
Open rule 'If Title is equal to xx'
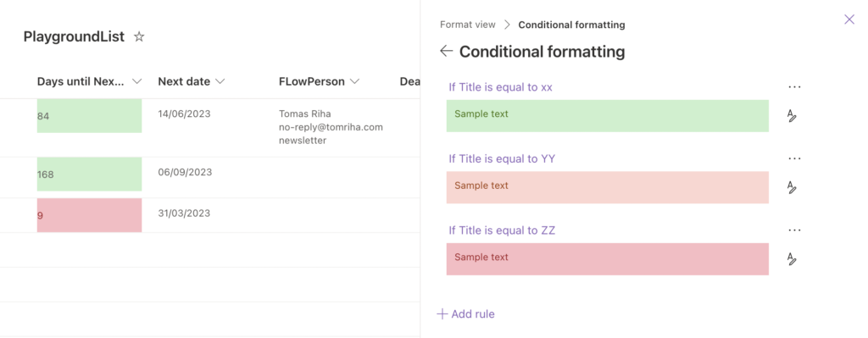click(500, 87)
